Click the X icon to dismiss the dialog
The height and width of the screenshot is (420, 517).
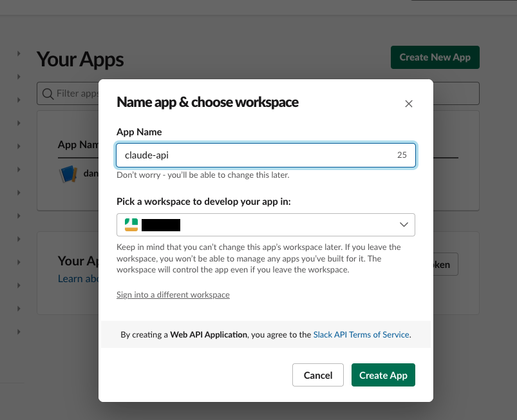(408, 103)
